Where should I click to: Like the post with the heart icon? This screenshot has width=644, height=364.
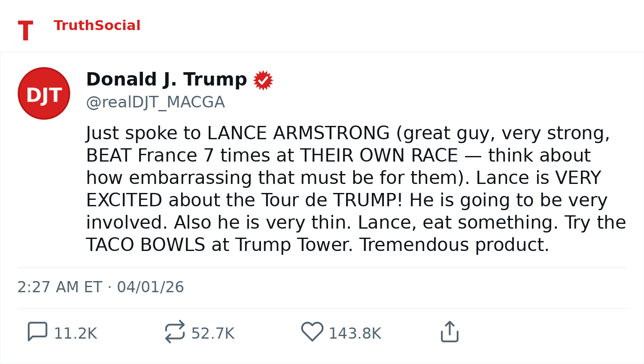pyautogui.click(x=312, y=332)
